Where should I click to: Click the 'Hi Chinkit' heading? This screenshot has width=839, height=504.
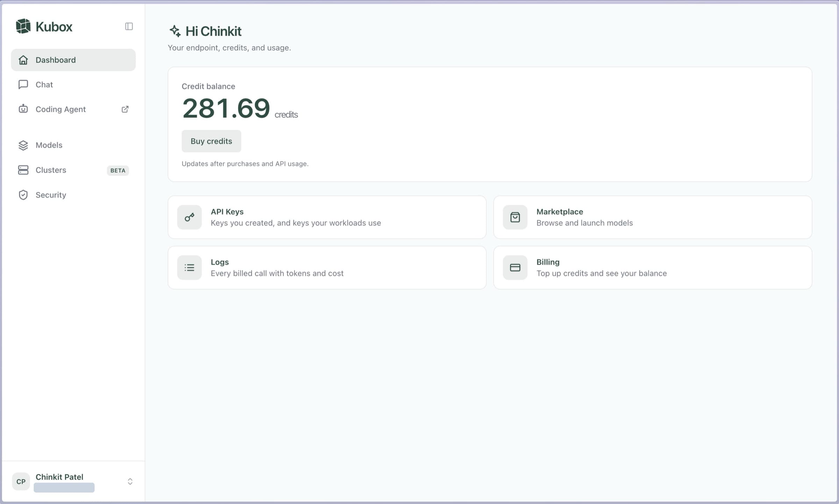pyautogui.click(x=213, y=31)
